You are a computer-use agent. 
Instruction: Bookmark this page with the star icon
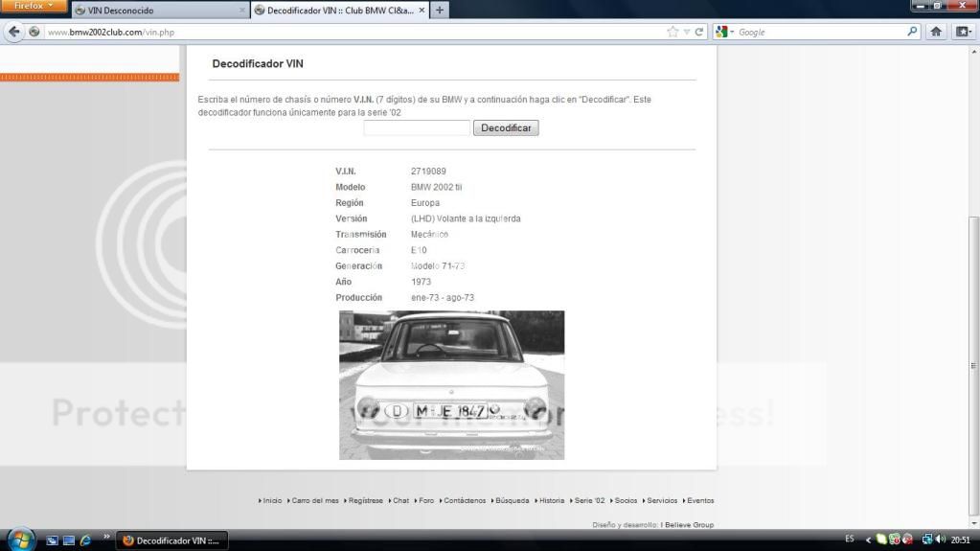[x=672, y=32]
